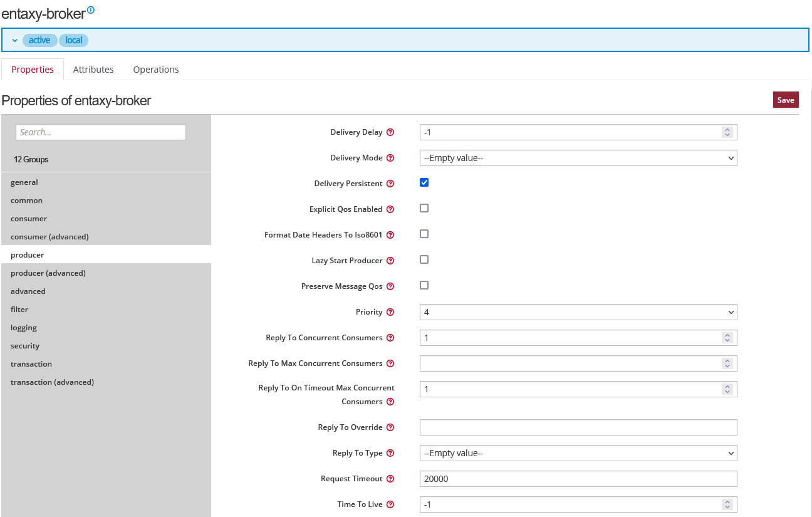Image resolution: width=812 pixels, height=517 pixels.
Task: Click help icon beside Request Timeout
Action: [390, 479]
